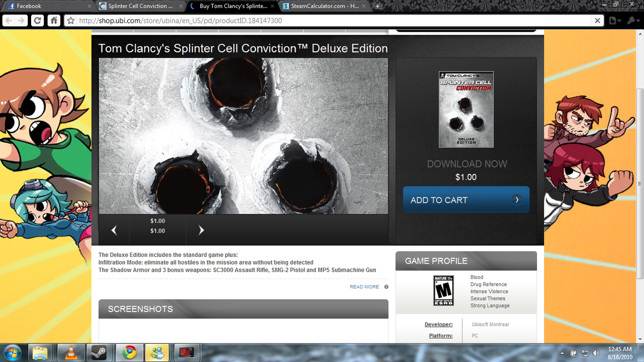Click the browser reload button
The height and width of the screenshot is (362, 644).
tap(38, 21)
